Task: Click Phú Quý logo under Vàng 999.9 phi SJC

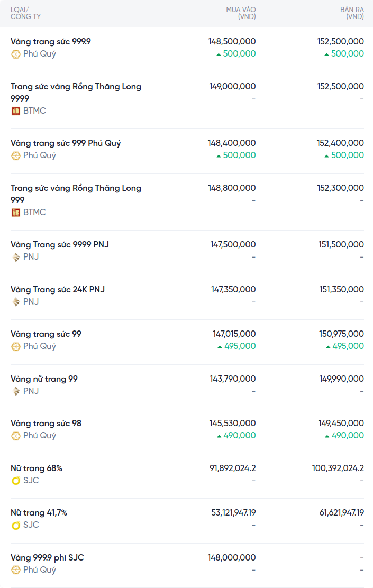Action: [16, 570]
